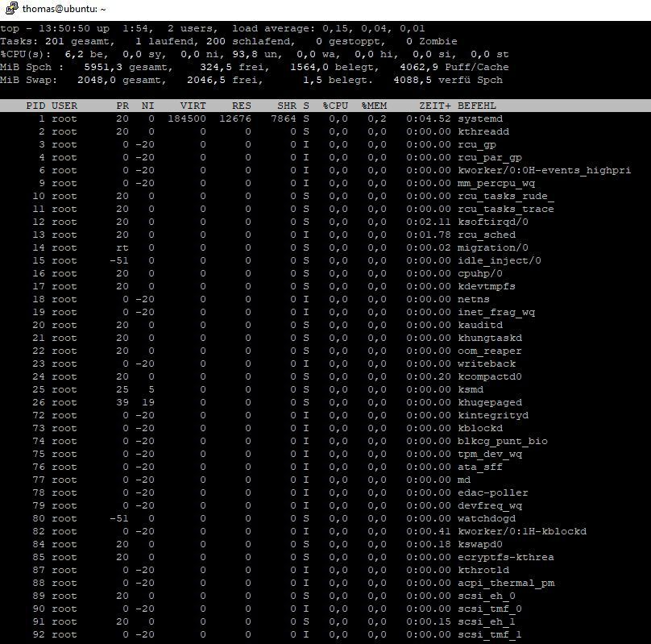The image size is (651, 644).
Task: Select the ksoftirqd/0 command
Action: [493, 222]
